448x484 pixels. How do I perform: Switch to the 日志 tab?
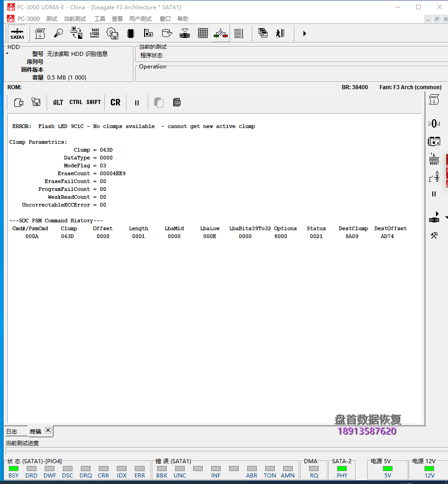click(x=12, y=431)
